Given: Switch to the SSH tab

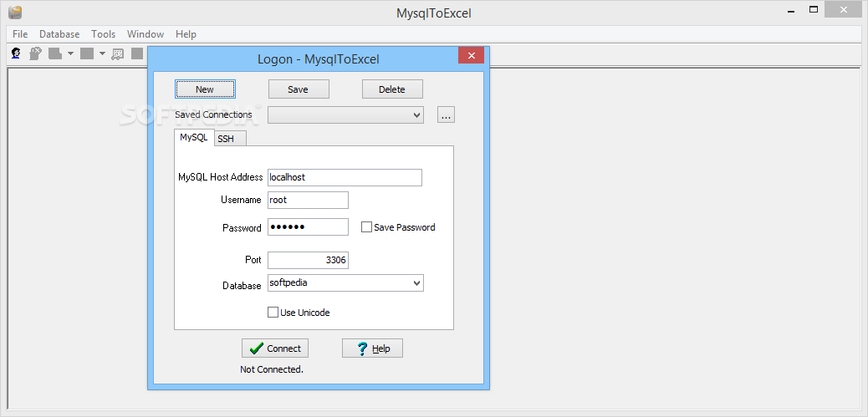Looking at the screenshot, I should click(230, 139).
